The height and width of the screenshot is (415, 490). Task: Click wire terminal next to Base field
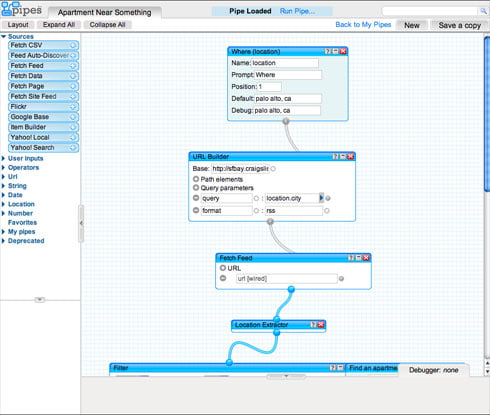[273, 169]
